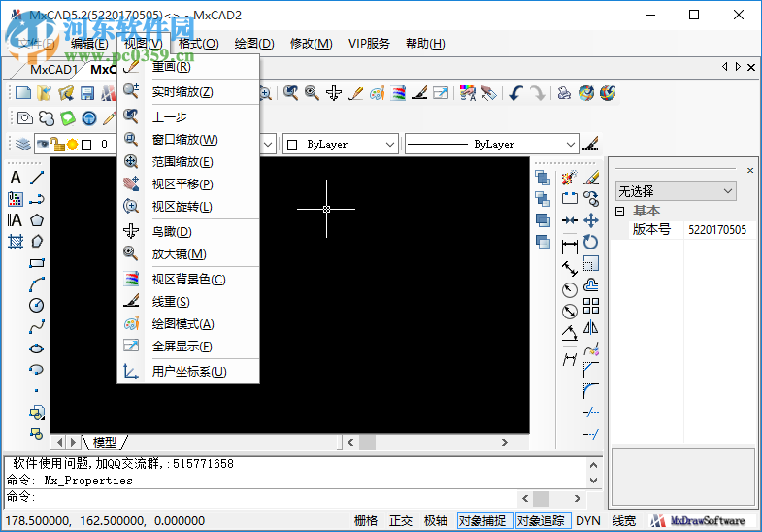Open the 绘图(D) menu
This screenshot has width=762, height=532.
[x=254, y=44]
